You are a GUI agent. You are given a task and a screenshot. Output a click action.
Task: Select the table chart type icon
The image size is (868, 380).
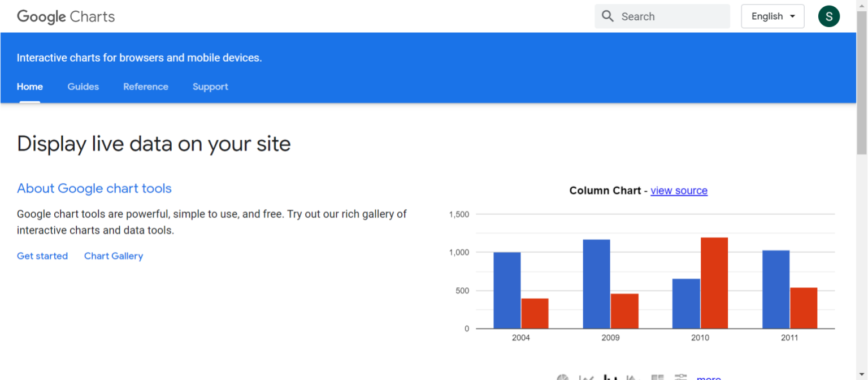658,376
